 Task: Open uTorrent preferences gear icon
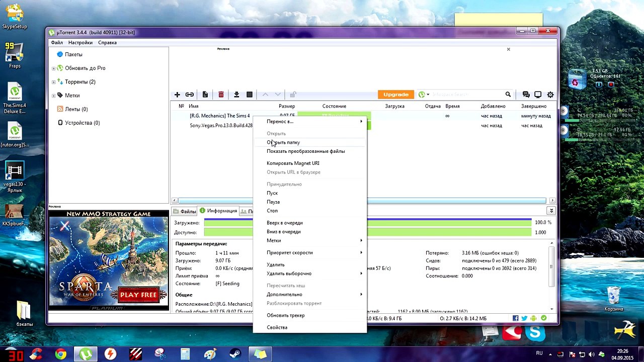[x=550, y=95]
